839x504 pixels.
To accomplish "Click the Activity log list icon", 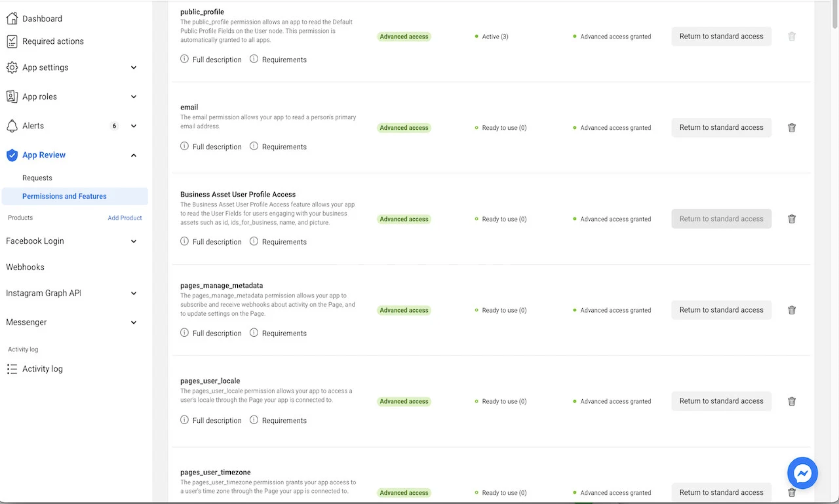I will [x=12, y=369].
